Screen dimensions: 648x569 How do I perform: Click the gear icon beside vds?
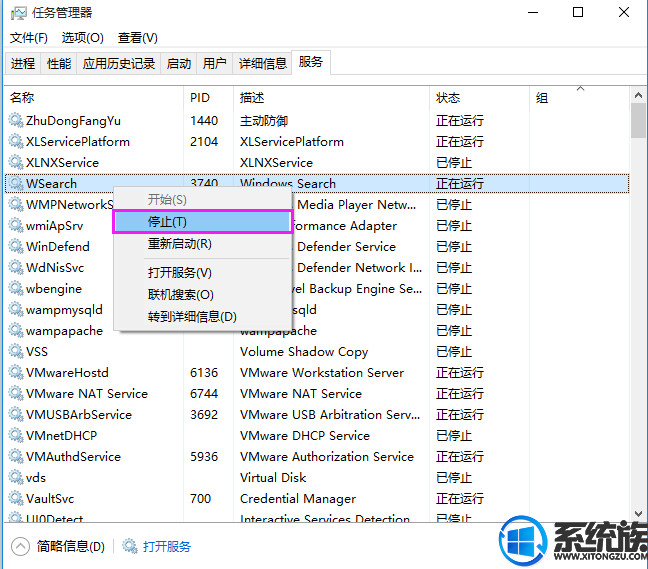pyautogui.click(x=16, y=477)
